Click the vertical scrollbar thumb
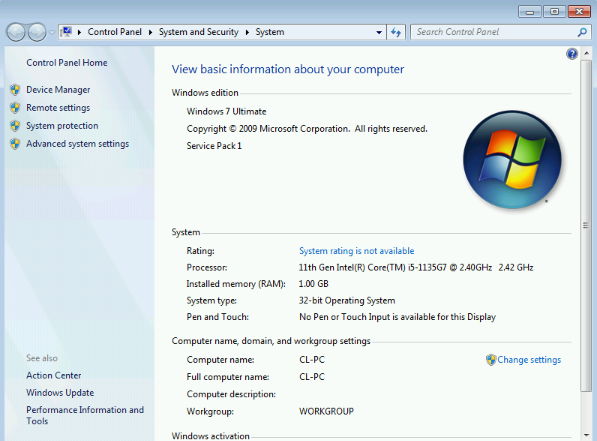 [x=586, y=225]
